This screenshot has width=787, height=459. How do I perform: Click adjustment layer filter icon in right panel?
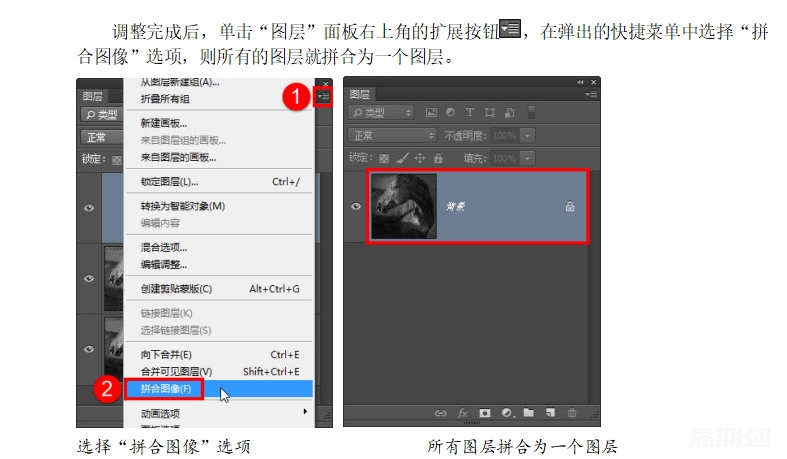coord(450,112)
